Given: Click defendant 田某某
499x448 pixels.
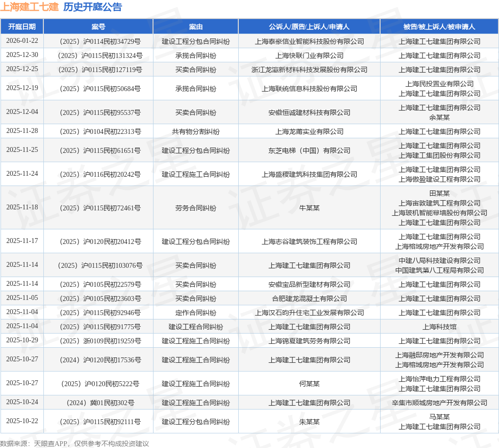Looking at the screenshot, I should point(440,193).
